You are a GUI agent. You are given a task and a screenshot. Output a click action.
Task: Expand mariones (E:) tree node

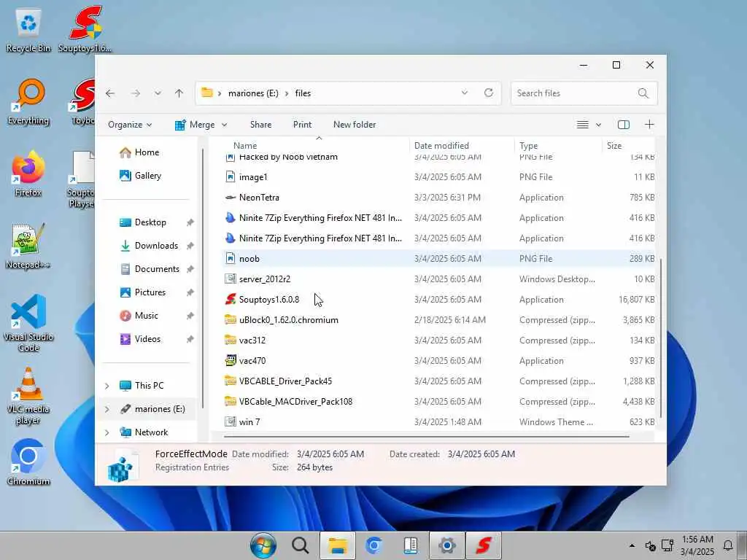pyautogui.click(x=107, y=409)
